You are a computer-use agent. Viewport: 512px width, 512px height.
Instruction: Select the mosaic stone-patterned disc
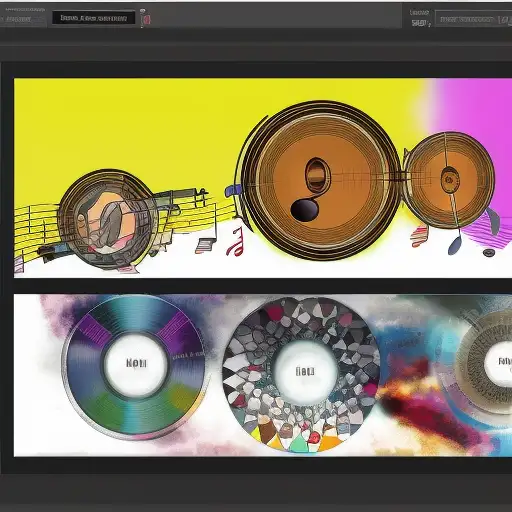[301, 374]
